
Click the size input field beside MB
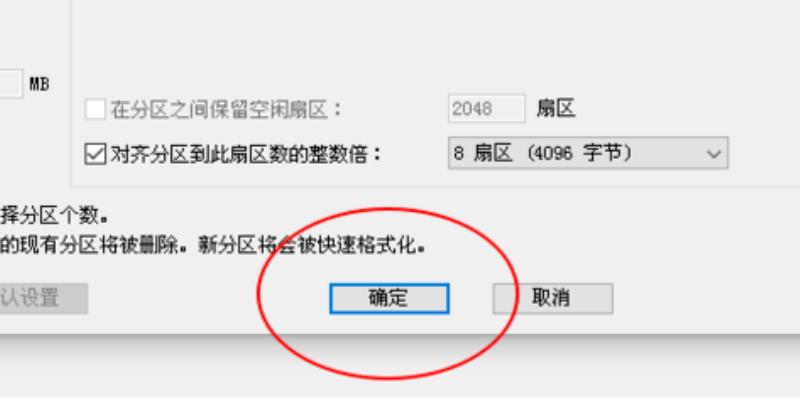[x=11, y=84]
